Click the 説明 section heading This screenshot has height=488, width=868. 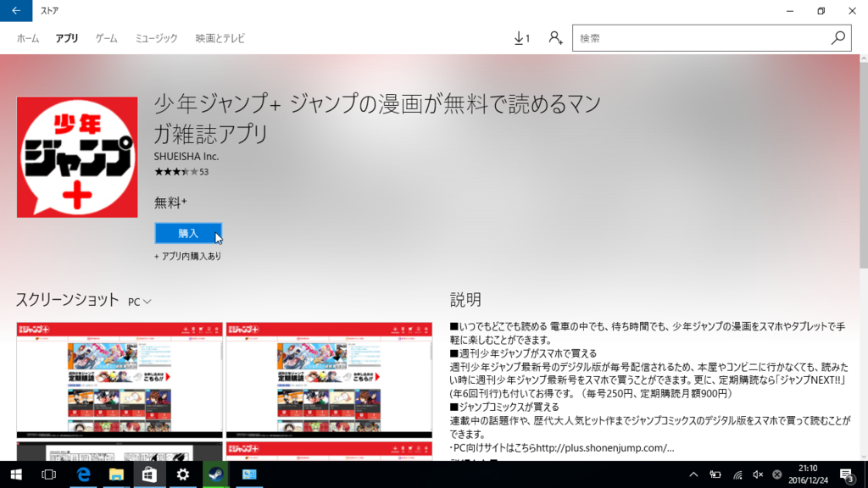pos(465,300)
